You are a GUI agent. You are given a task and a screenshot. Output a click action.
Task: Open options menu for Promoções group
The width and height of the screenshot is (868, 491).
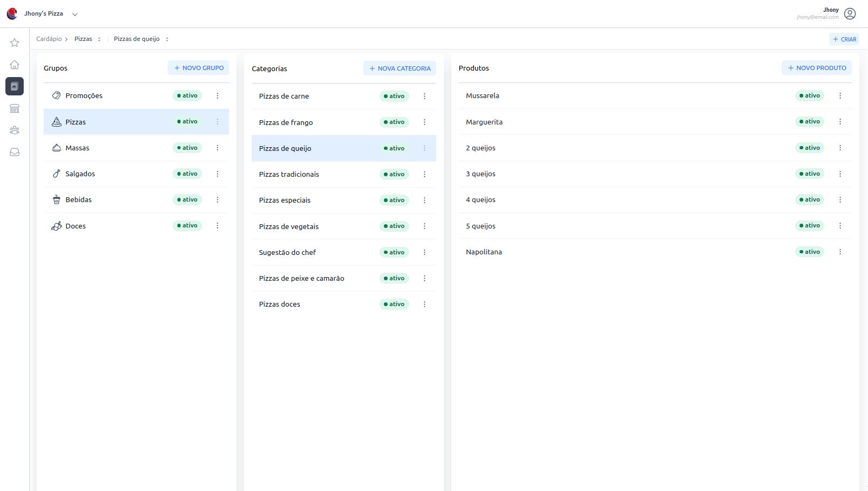pos(217,95)
